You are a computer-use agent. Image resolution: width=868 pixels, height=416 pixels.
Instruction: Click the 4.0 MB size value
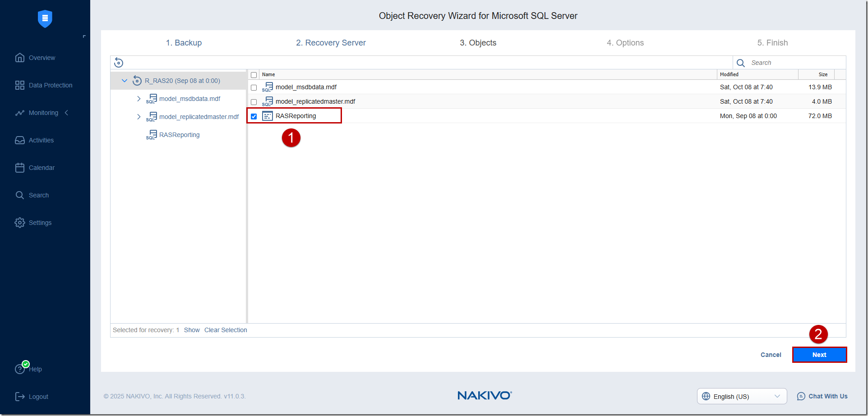822,101
